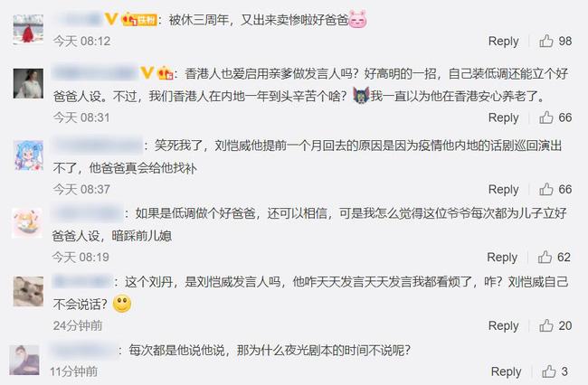The width and height of the screenshot is (588, 385).
Task: Click the yellow V badge on the second commenter
Action: pos(147,72)
